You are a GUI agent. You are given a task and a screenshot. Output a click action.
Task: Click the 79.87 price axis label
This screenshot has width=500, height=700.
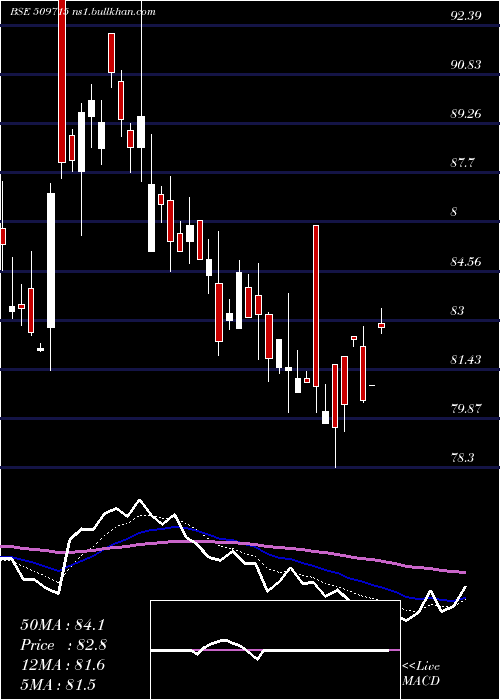(x=466, y=408)
